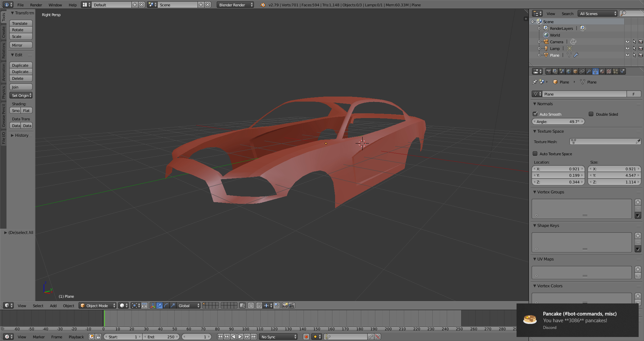Click the Delete button
Viewport: 644px width, 341px height.
tap(21, 78)
